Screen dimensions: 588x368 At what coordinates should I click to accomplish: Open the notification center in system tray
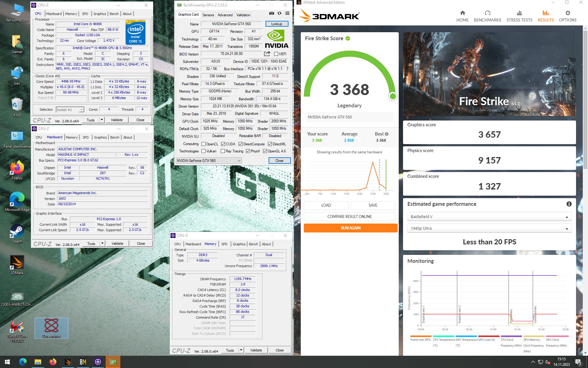click(579, 362)
